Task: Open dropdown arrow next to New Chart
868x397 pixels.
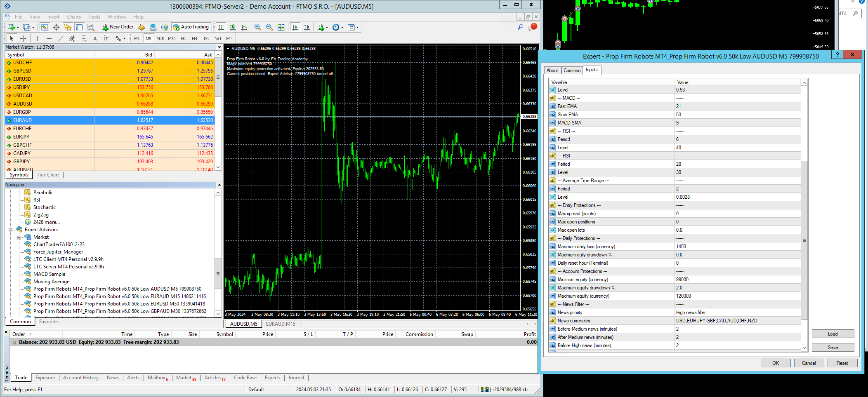Action: pos(18,27)
